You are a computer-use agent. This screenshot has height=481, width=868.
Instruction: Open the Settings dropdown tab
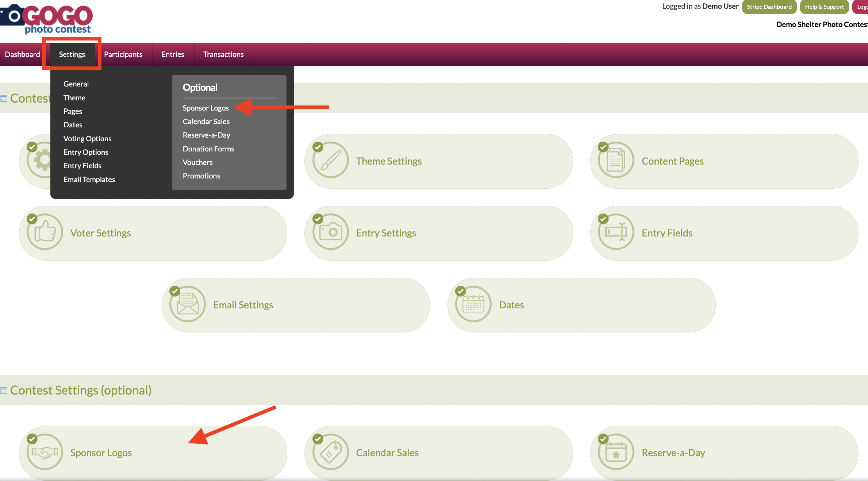tap(72, 54)
